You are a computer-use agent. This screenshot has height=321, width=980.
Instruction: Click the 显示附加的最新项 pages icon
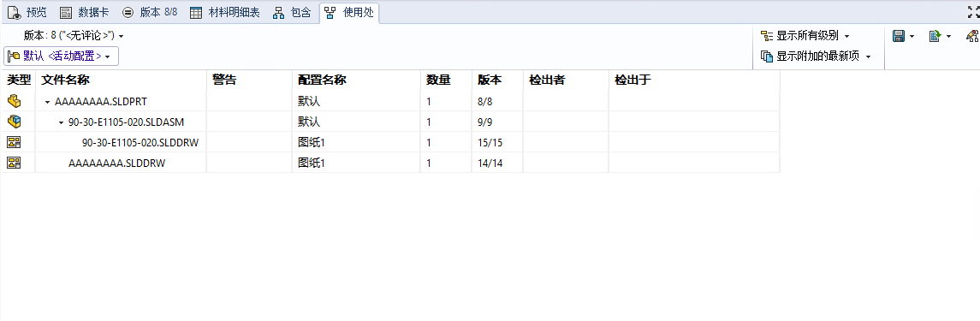point(767,56)
